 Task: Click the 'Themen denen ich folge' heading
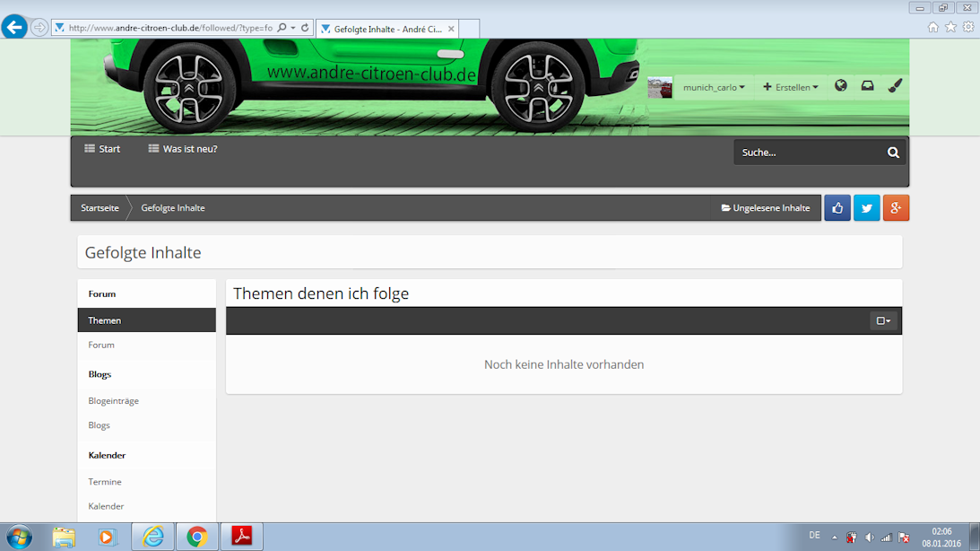coord(321,293)
